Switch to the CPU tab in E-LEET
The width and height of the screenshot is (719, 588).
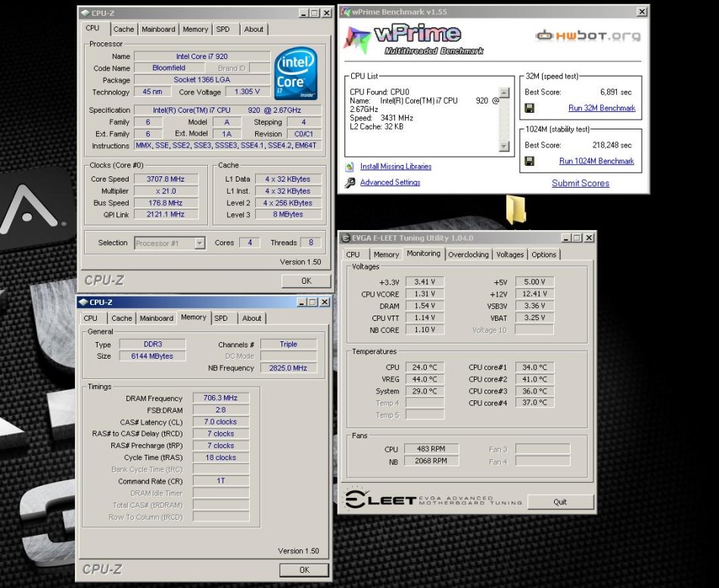point(353,254)
